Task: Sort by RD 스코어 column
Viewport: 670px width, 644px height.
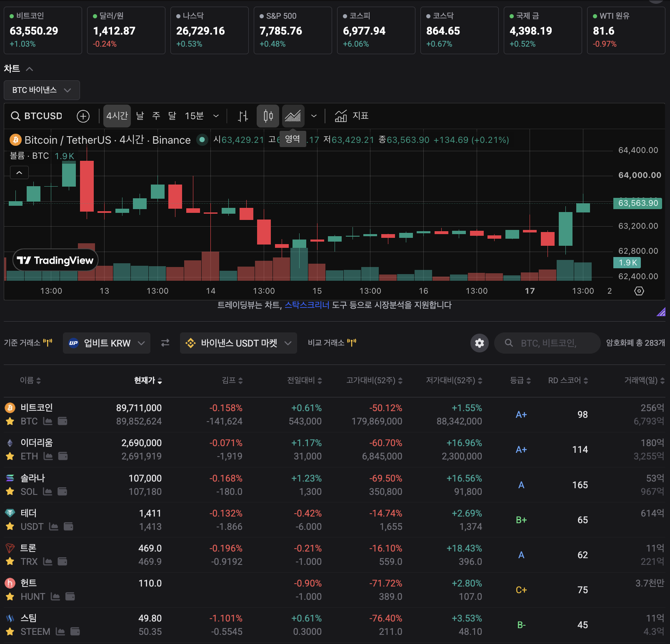Action: pos(568,380)
